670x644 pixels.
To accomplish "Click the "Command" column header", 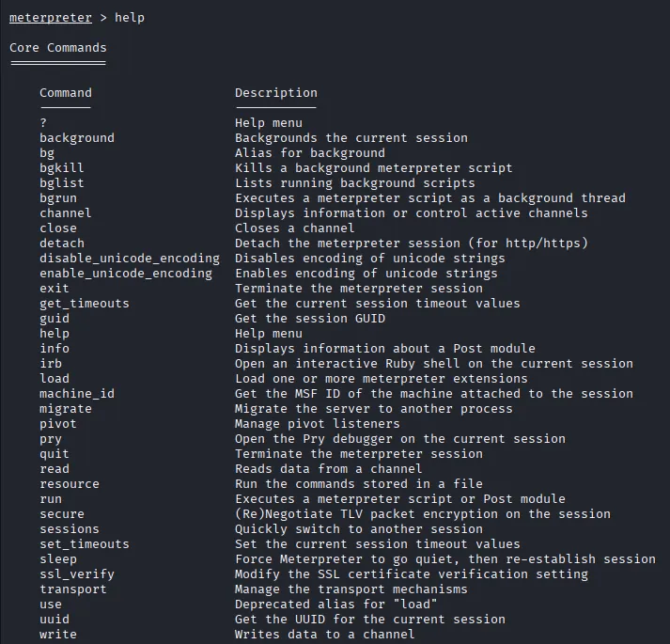I will [66, 93].
